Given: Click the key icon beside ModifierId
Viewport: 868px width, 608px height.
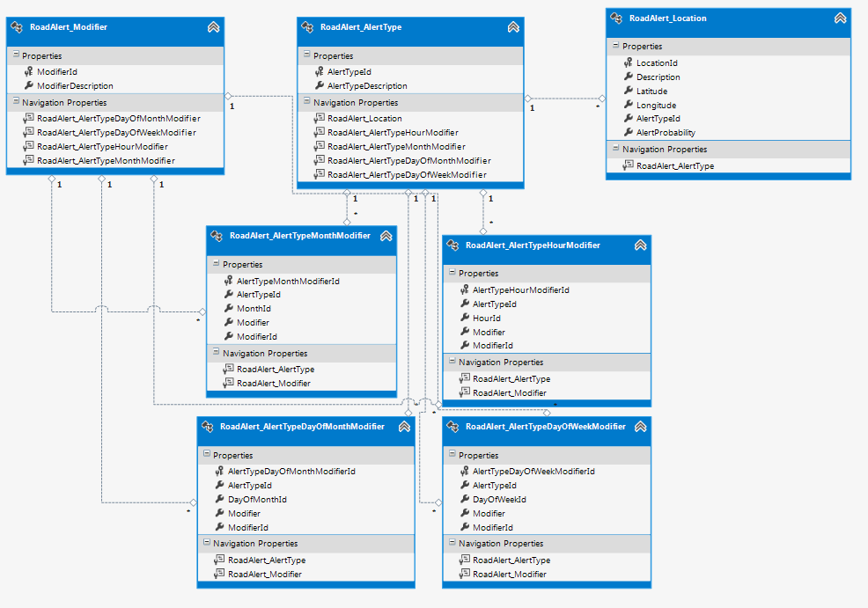Looking at the screenshot, I should [28, 72].
